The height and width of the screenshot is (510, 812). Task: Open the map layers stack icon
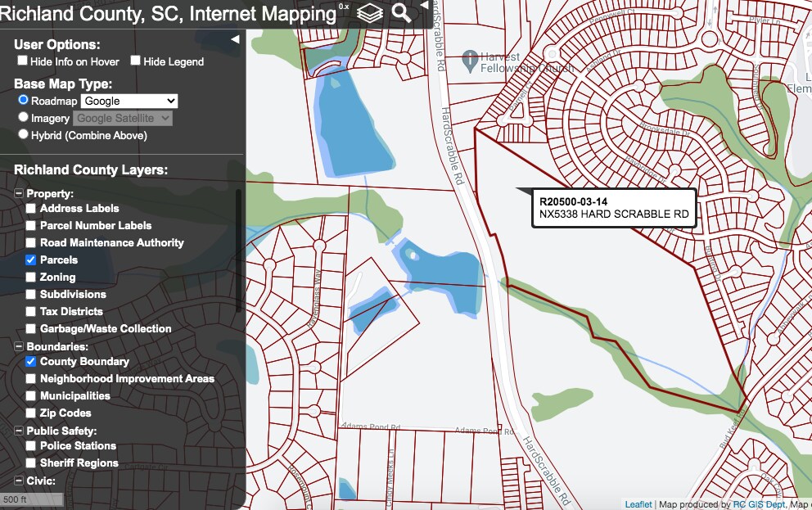[370, 13]
